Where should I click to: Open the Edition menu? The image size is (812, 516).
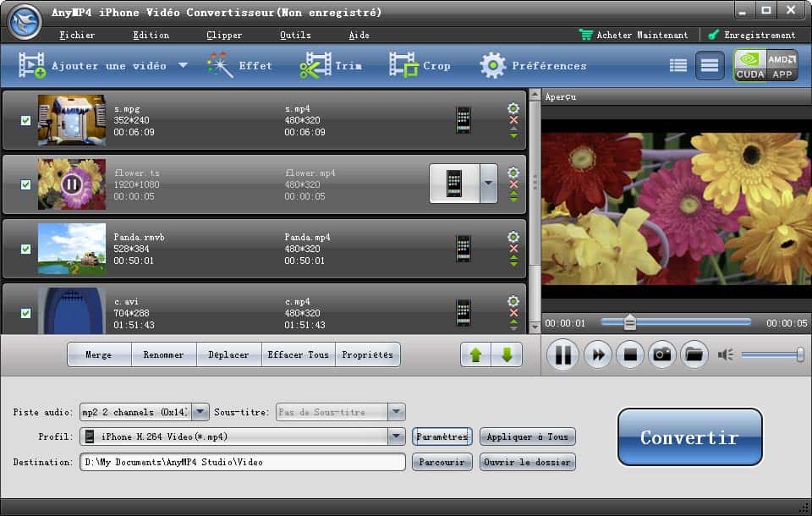click(151, 35)
